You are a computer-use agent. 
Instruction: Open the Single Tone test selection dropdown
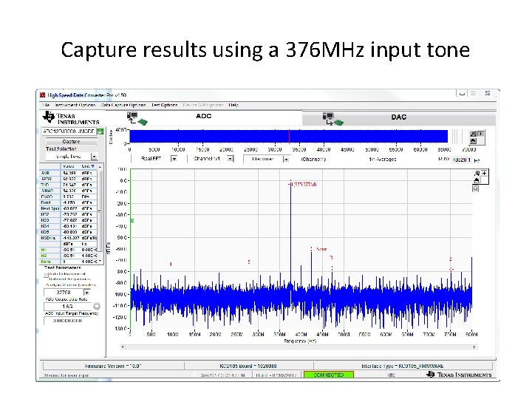[x=95, y=157]
